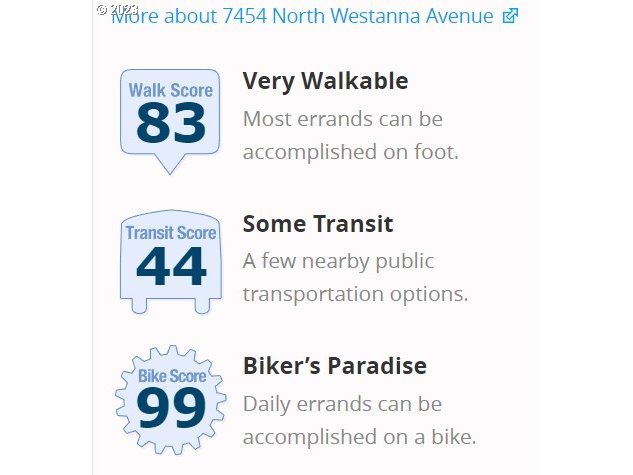
Task: Click the 'Bike Score' label inside the gear badge
Action: pyautogui.click(x=172, y=376)
